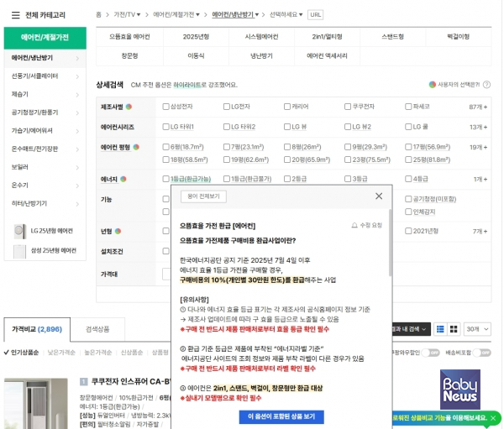Open 공기청정기/환풍기 in the sidebar
Screen dimensions: 504x429
click(45, 112)
